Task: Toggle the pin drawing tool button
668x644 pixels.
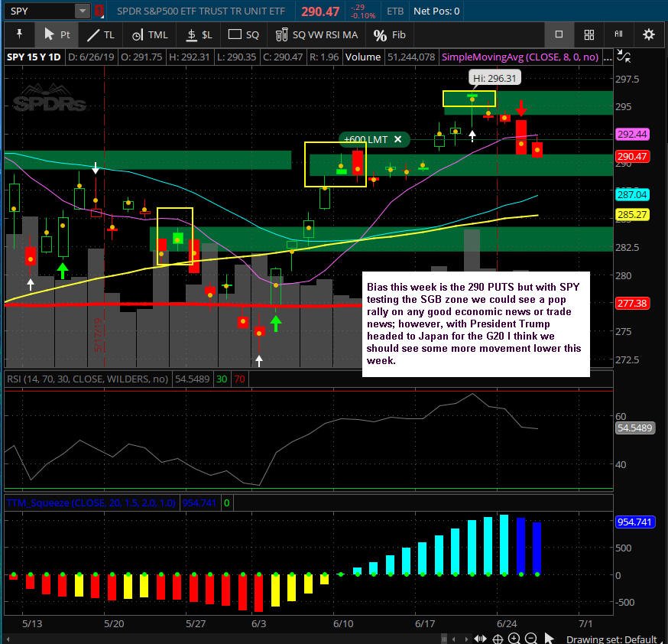Action: coord(19,34)
